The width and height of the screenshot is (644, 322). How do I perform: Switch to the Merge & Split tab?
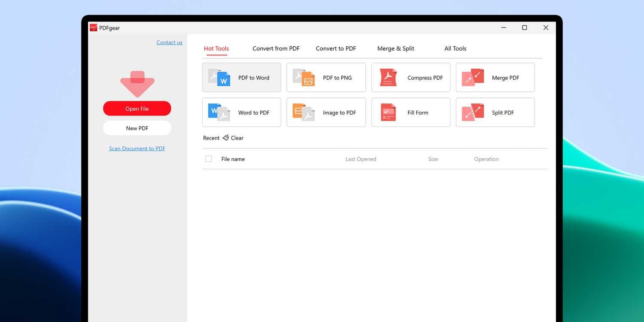395,48
